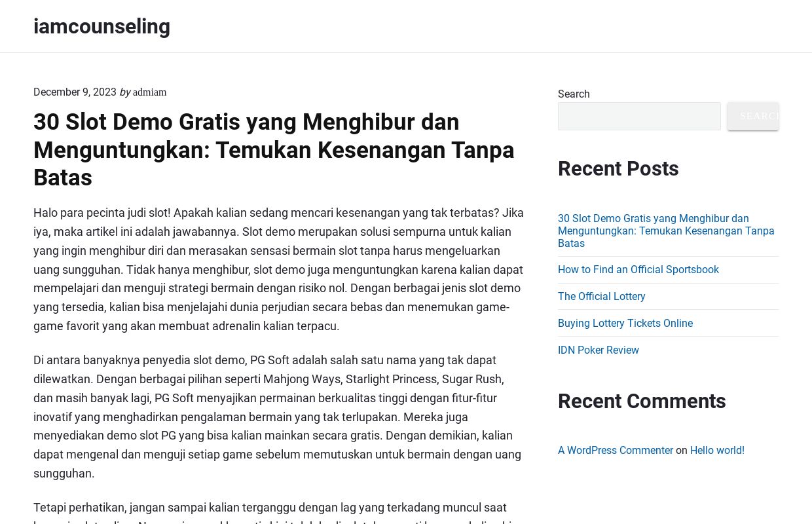Click the Search button in the sidebar
The height and width of the screenshot is (524, 812).
click(x=753, y=116)
